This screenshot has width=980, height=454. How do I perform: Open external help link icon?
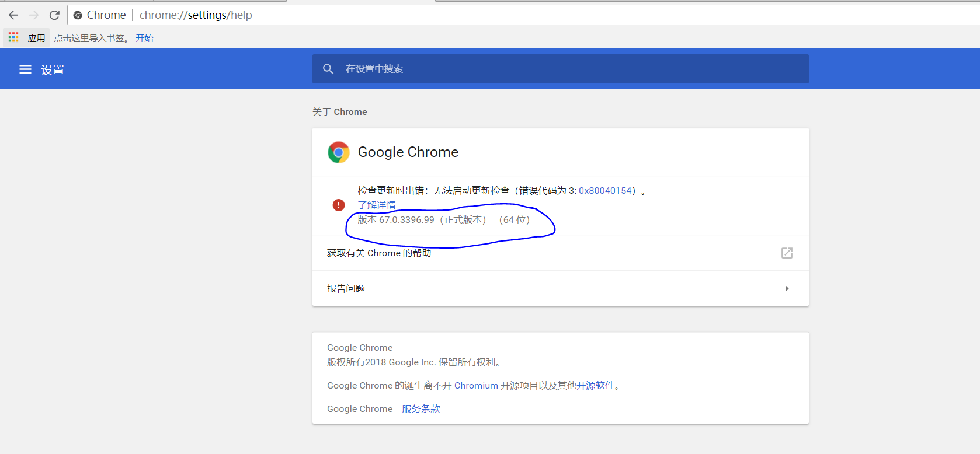(x=787, y=253)
